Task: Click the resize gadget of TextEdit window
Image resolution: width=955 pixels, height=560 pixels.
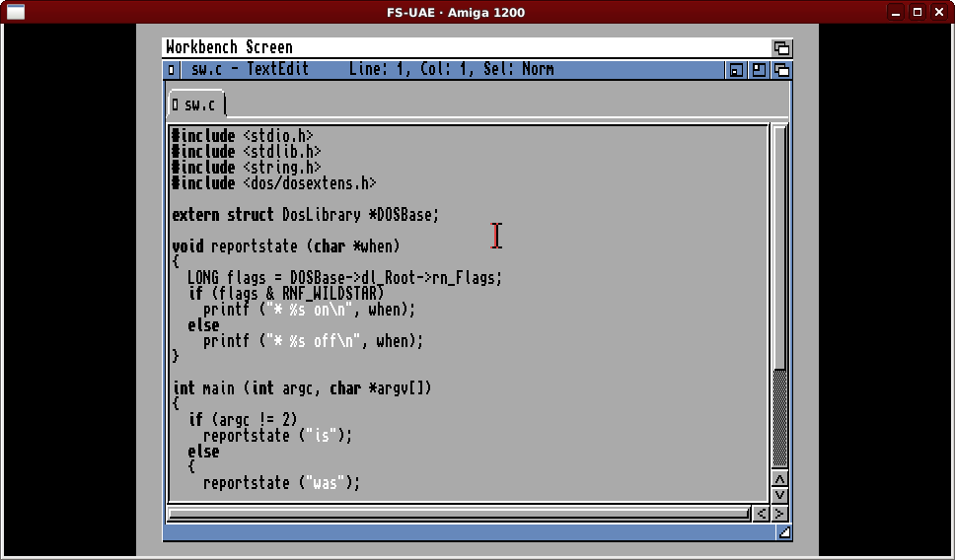Action: pyautogui.click(x=784, y=532)
